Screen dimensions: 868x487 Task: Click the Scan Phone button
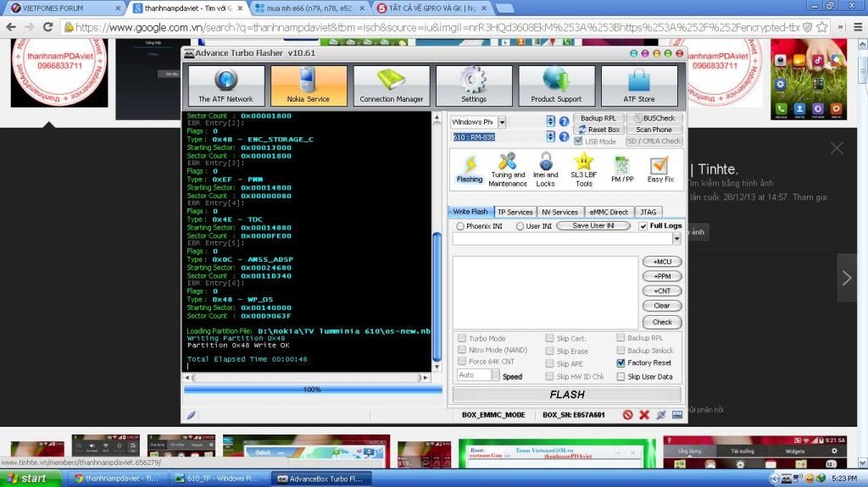654,130
